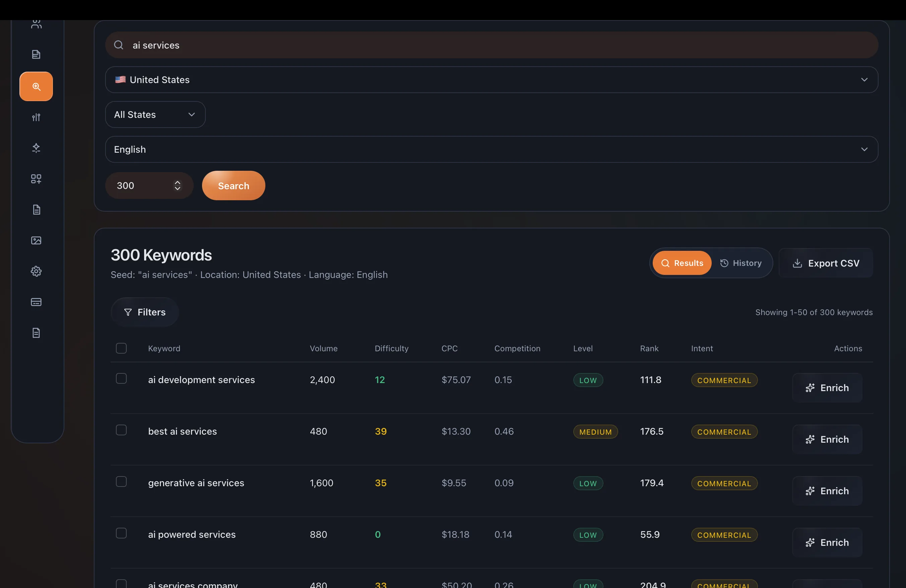The width and height of the screenshot is (906, 588).
Task: Click the 300 results limit number field
Action: tap(149, 186)
